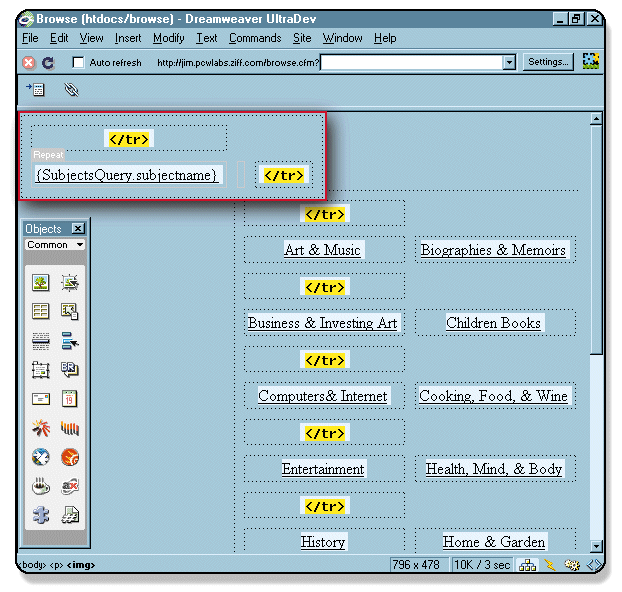Open the URL parameters dropdown arrow
The image size is (622, 592).
click(x=509, y=63)
